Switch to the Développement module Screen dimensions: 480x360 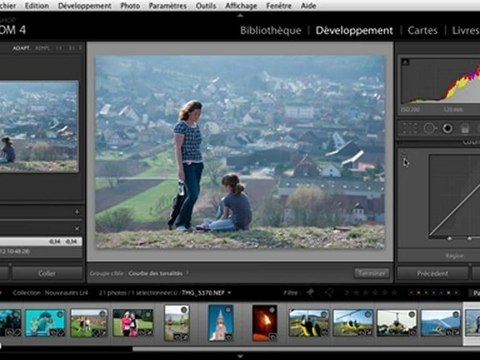tap(354, 30)
